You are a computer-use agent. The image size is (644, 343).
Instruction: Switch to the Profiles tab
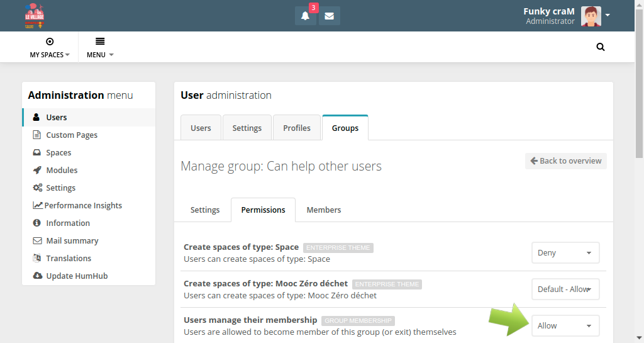[296, 128]
